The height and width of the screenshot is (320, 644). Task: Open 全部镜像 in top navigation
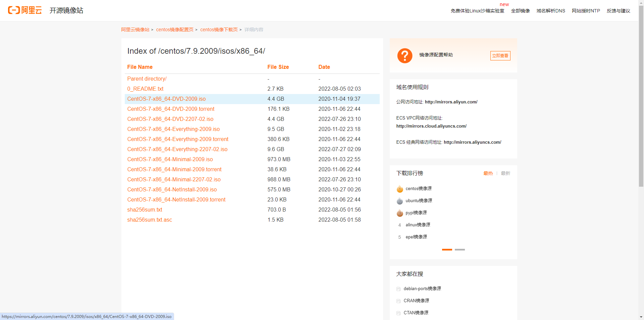coord(520,11)
